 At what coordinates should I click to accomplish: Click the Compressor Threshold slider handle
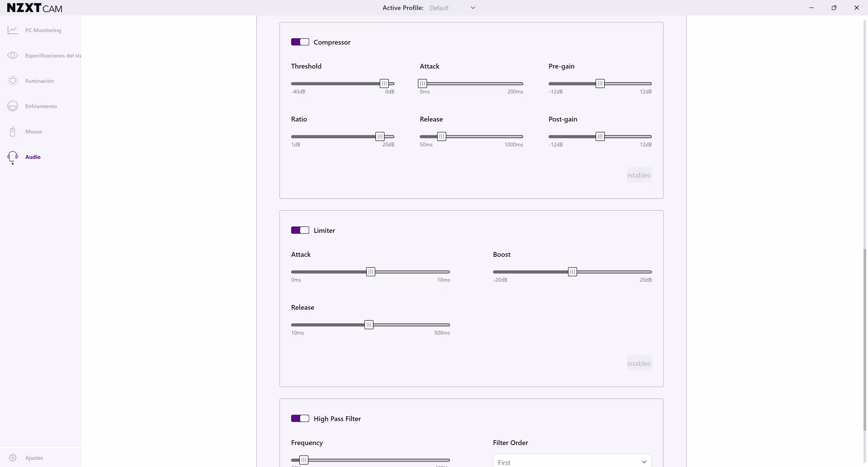point(384,84)
